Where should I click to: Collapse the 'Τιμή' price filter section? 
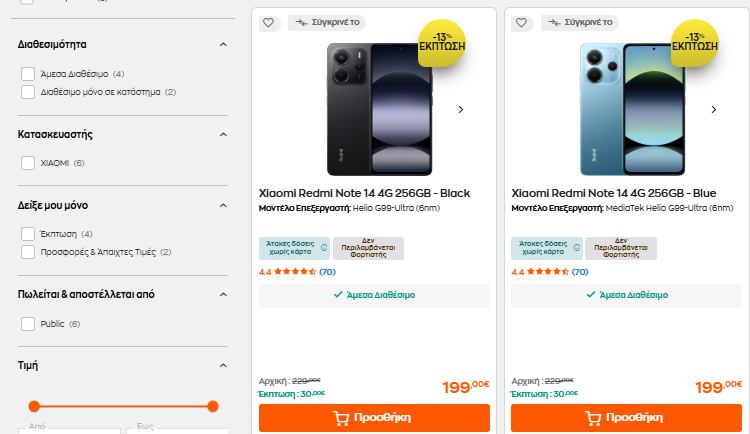coord(223,365)
